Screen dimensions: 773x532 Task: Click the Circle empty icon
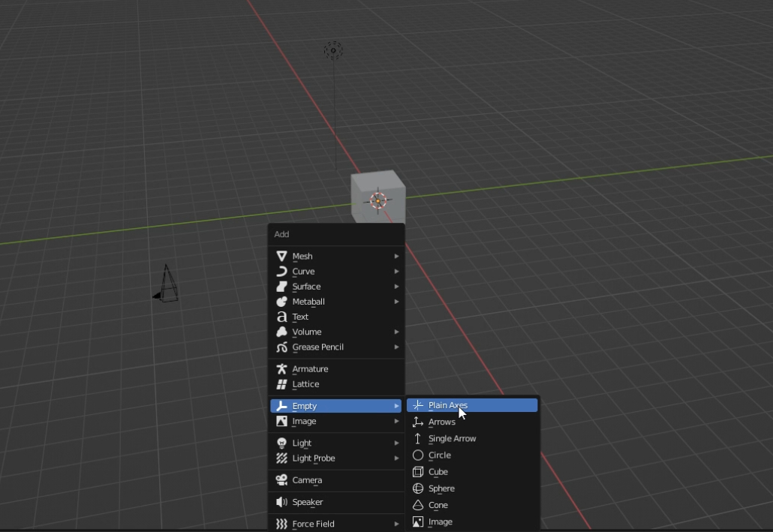[x=417, y=455]
